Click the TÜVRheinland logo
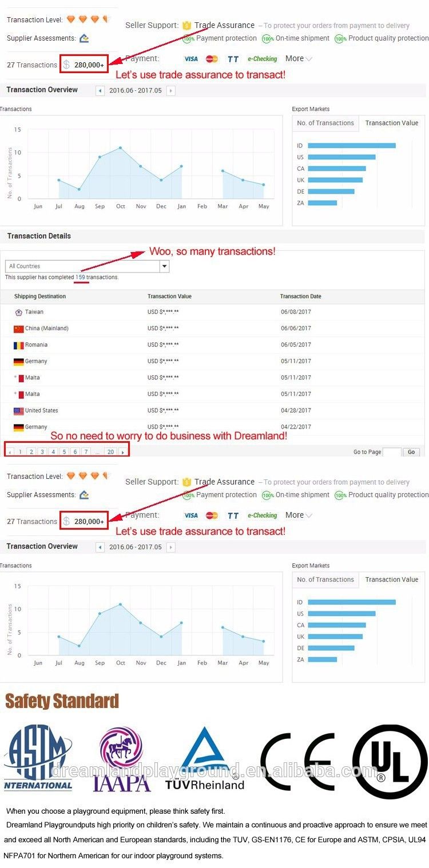This screenshot has width=429, height=868. click(x=205, y=758)
